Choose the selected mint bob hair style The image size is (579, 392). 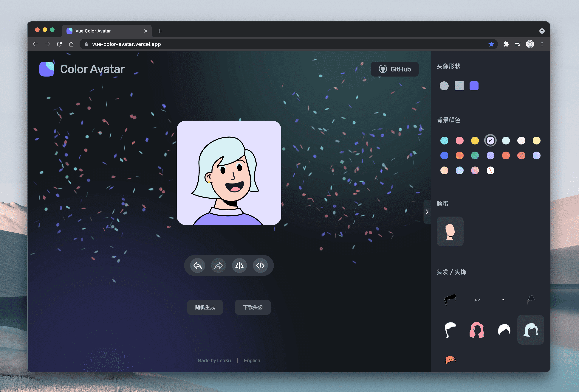click(x=531, y=329)
